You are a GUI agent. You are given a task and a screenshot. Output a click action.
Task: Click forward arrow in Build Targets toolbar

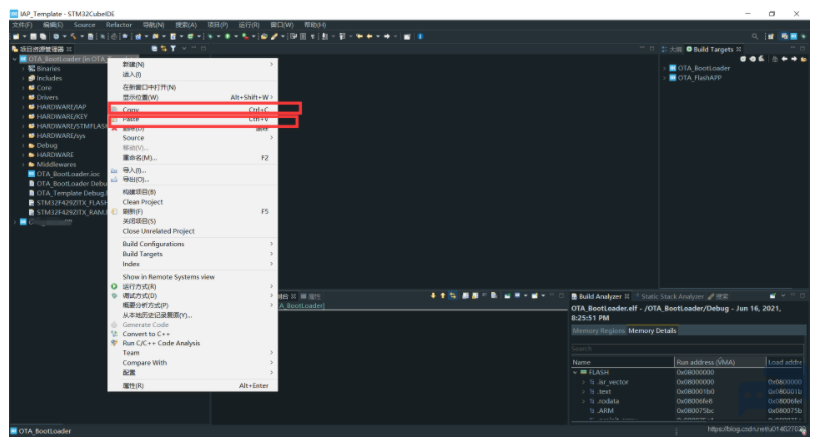point(794,59)
